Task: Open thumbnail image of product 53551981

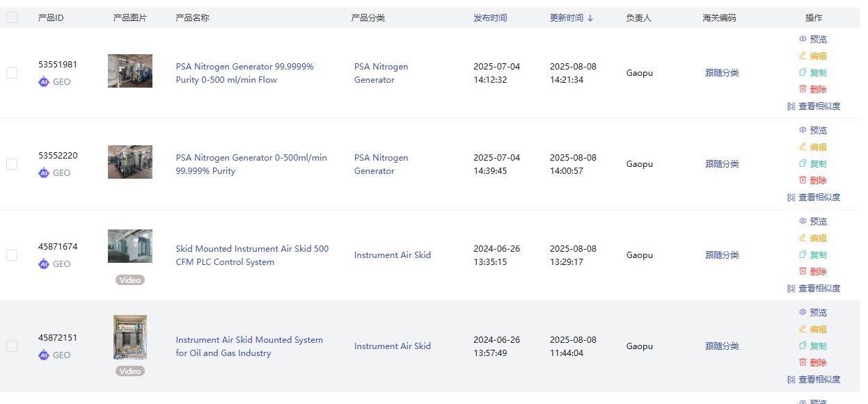Action: [130, 71]
